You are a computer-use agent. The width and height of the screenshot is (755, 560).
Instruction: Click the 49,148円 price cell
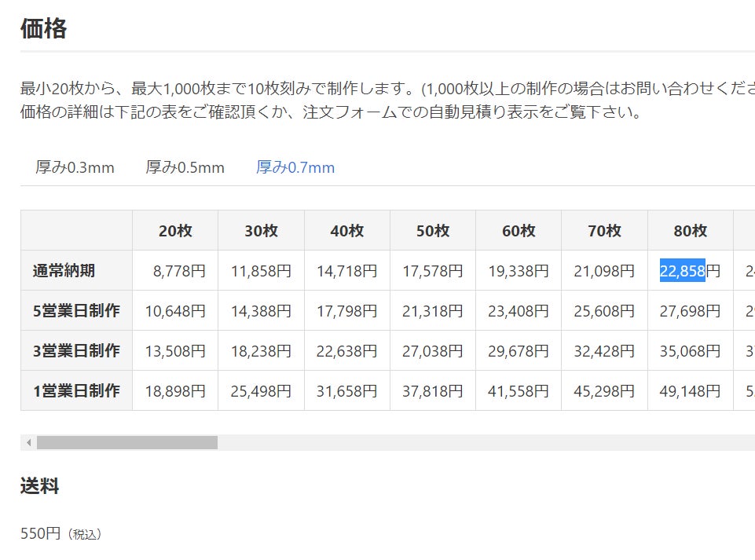pyautogui.click(x=690, y=391)
